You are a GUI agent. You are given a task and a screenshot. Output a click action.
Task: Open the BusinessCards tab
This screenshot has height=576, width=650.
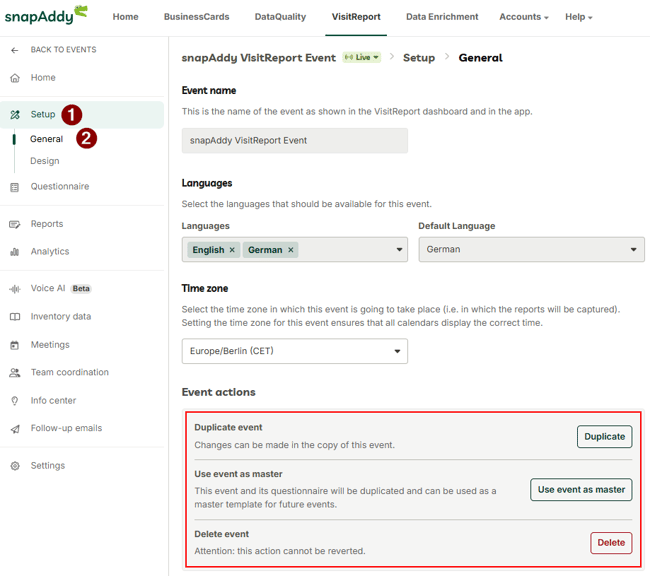coord(196,17)
